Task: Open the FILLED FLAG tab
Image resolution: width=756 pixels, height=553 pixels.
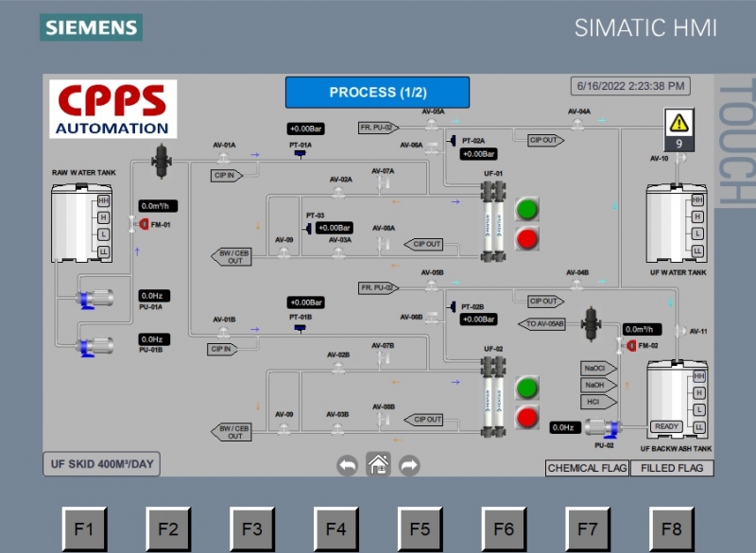Action: 671,468
